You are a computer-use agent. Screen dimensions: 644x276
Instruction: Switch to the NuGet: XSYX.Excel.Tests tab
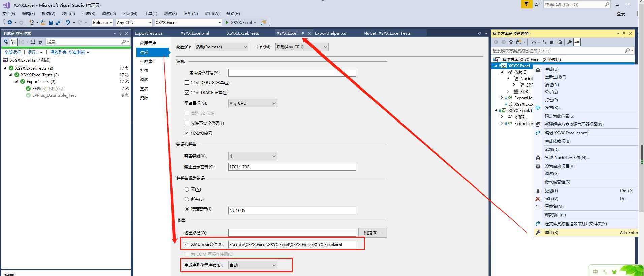[x=387, y=33]
